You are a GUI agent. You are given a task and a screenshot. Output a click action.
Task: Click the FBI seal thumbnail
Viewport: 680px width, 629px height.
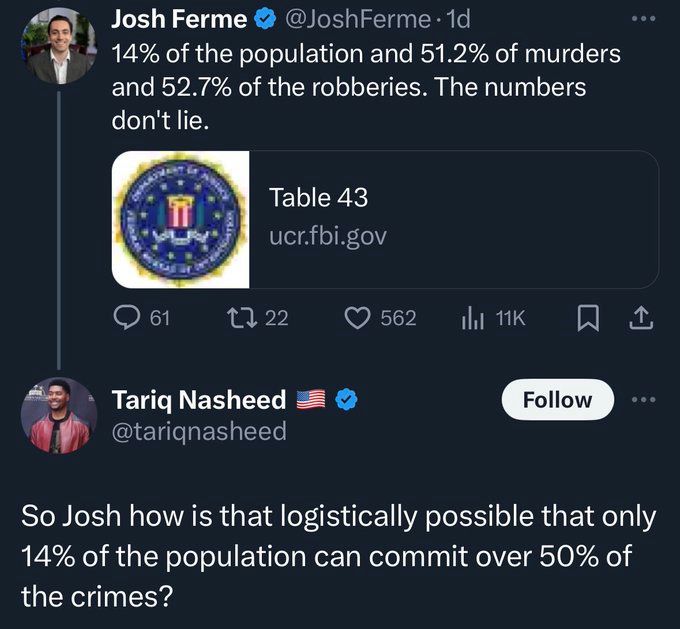pyautogui.click(x=180, y=219)
